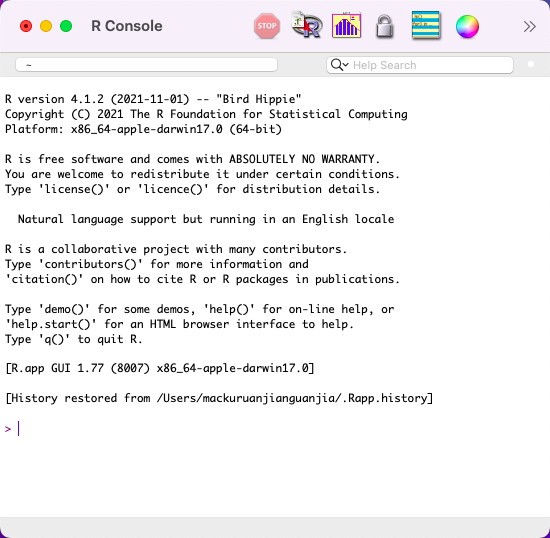Click the 'R is a collaborative project' line
550x538 pixels.
176,249
